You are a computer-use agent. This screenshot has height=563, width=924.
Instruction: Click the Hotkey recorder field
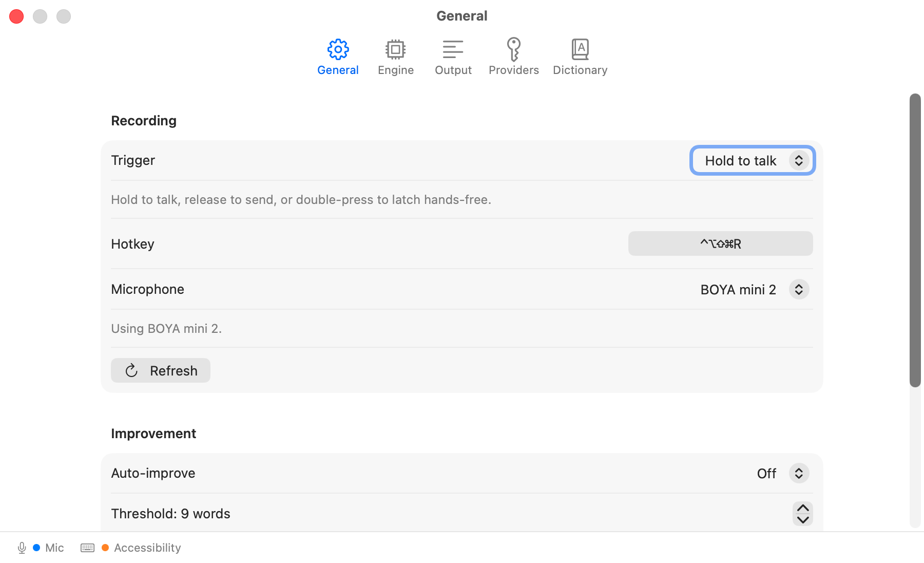pyautogui.click(x=720, y=243)
